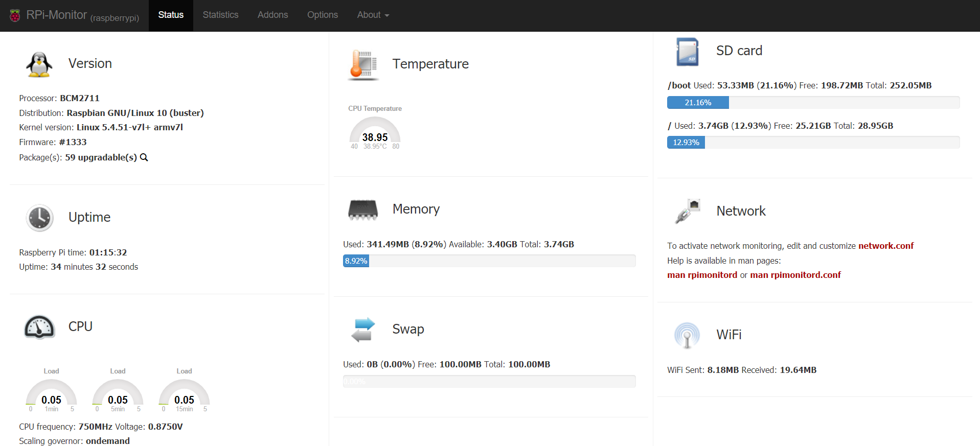
Task: Click the swap usage bar at 0.00%
Action: pyautogui.click(x=489, y=382)
